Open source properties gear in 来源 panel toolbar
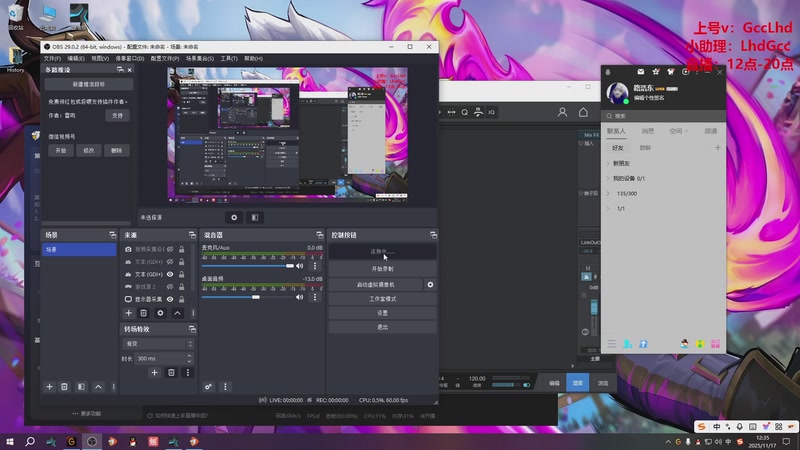Image resolution: width=800 pixels, height=450 pixels. point(160,313)
